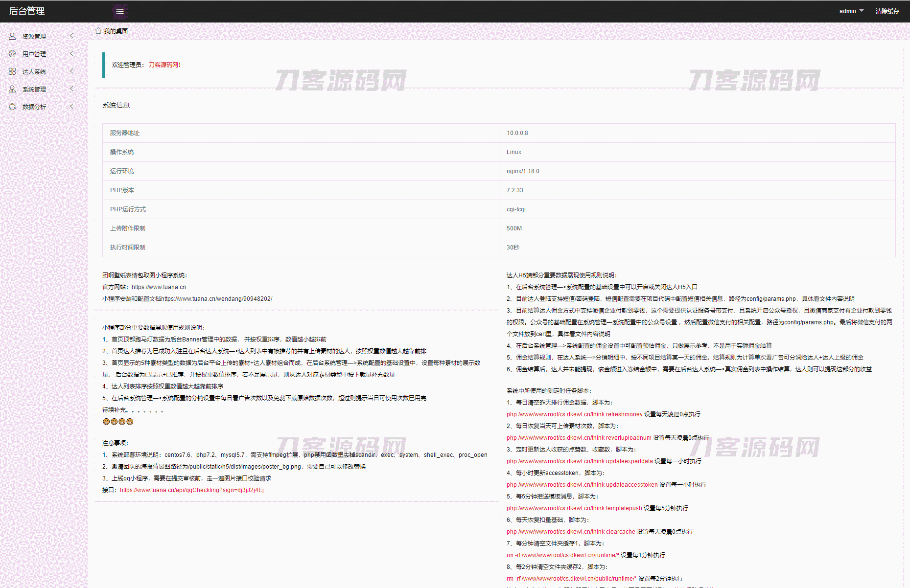Click the 运行环境 table label
The width and height of the screenshot is (910, 588).
(x=122, y=171)
